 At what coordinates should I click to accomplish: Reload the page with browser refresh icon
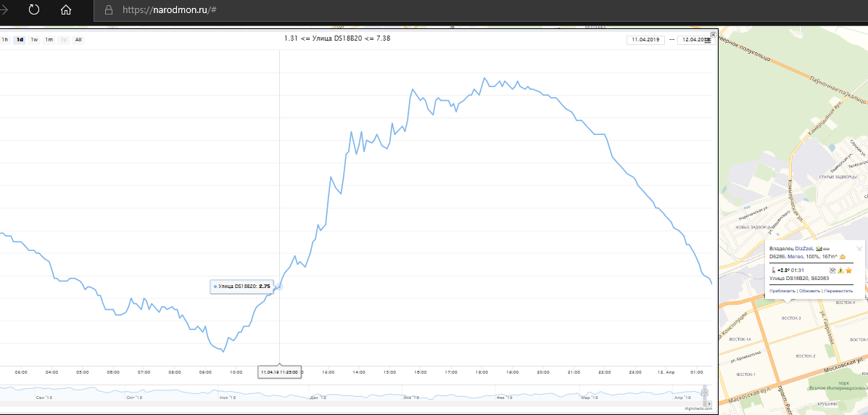click(x=34, y=10)
